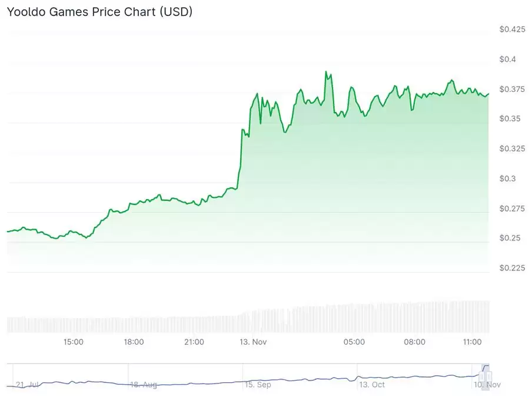Screen dimensions: 532x400
Task: Click the $0.4 price axis label
Action: pos(507,59)
